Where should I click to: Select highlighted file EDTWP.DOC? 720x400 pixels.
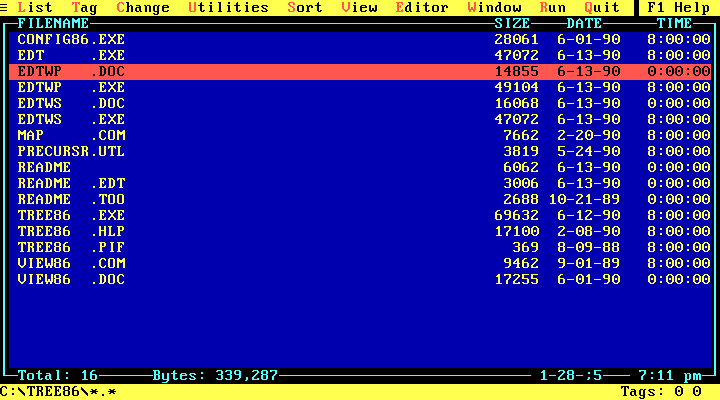click(x=360, y=72)
